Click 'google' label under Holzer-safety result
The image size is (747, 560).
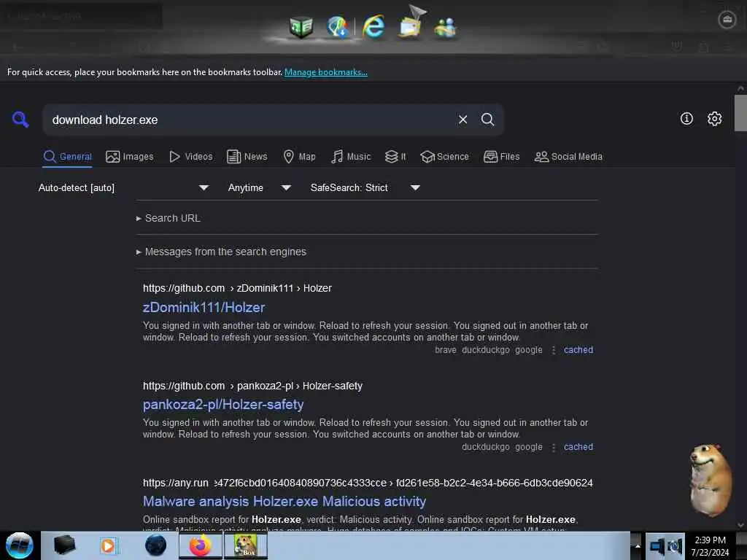(x=528, y=447)
